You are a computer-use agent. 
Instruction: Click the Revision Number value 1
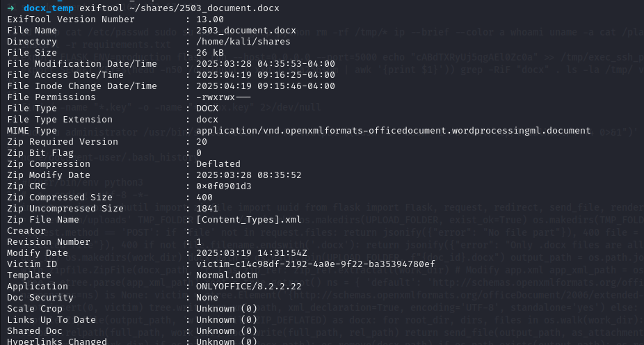199,241
